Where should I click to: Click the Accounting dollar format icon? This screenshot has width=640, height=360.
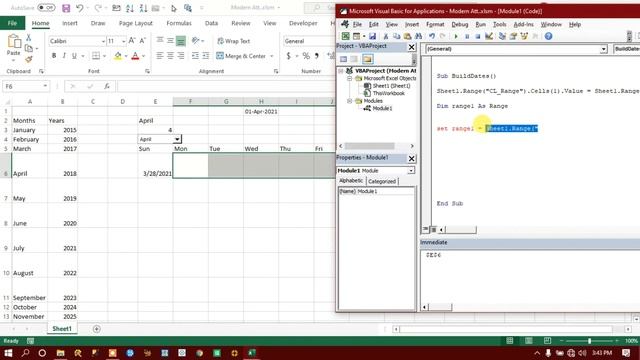point(289,56)
